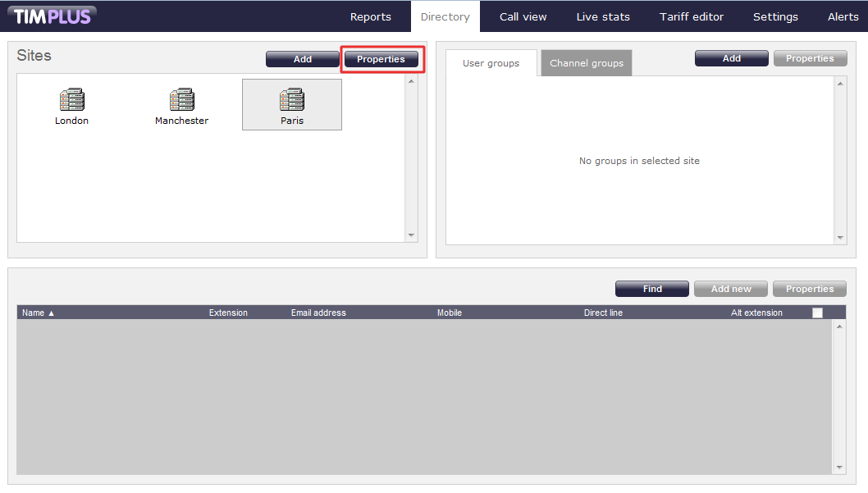
Task: Toggle the select-all checkbox in table header
Action: point(817,313)
